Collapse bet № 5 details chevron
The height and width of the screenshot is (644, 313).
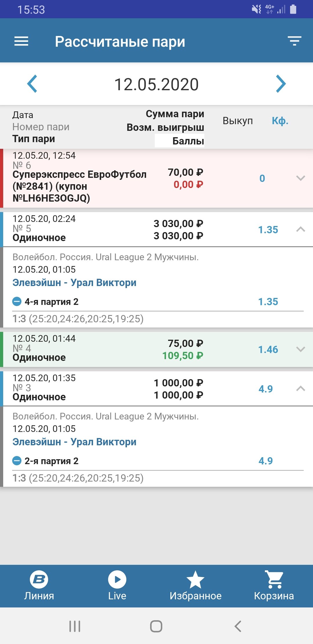pos(301,229)
